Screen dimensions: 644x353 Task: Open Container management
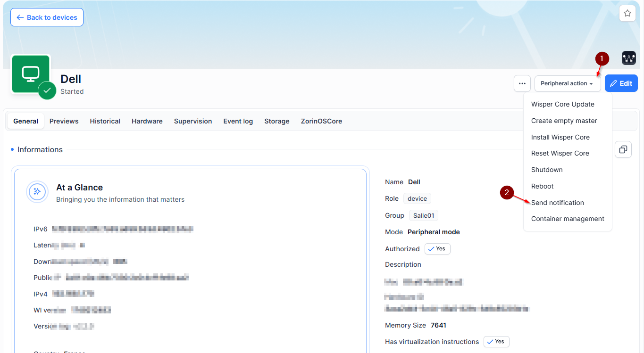(568, 219)
